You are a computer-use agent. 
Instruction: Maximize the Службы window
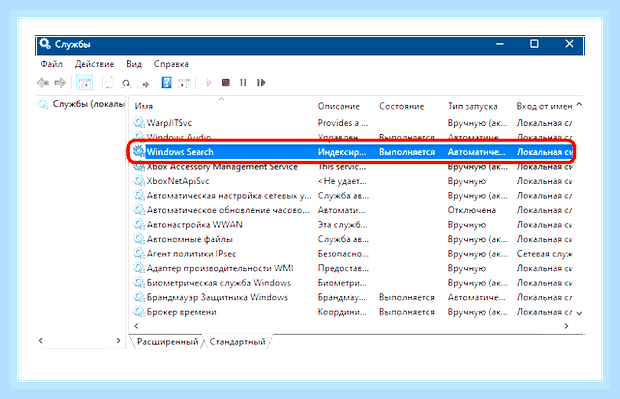tap(534, 44)
